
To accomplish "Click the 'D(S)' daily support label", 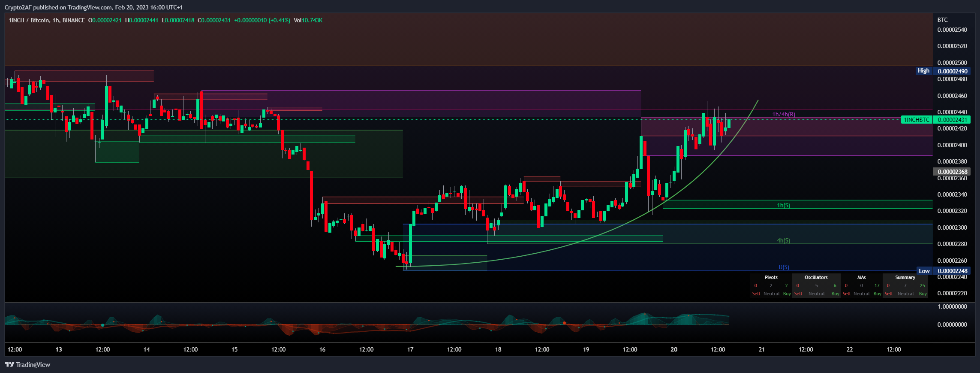I will pyautogui.click(x=784, y=267).
